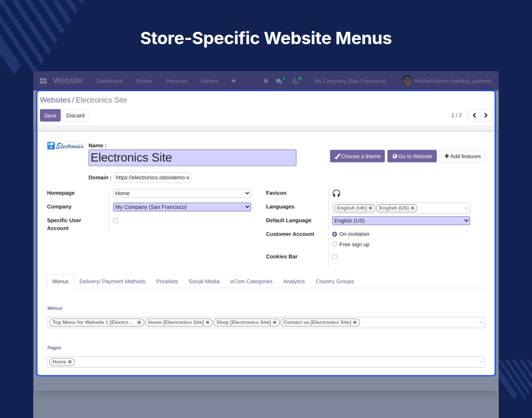Switch to the Social Media tab
Viewport: 532px width, 418px height.
204,281
